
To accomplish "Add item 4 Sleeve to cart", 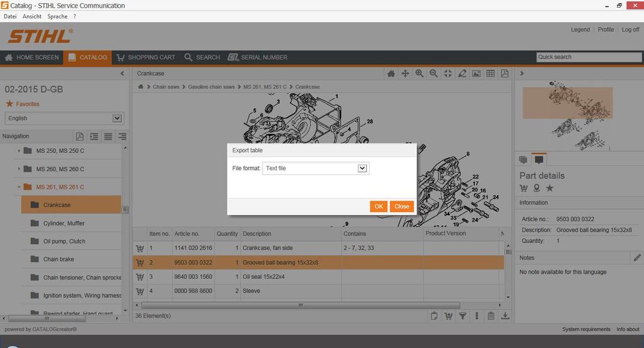I will coord(140,291).
